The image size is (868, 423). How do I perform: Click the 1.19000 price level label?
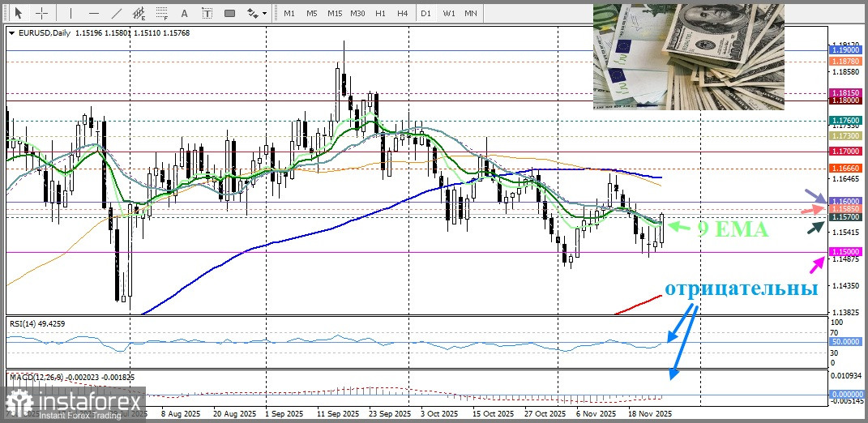(844, 49)
